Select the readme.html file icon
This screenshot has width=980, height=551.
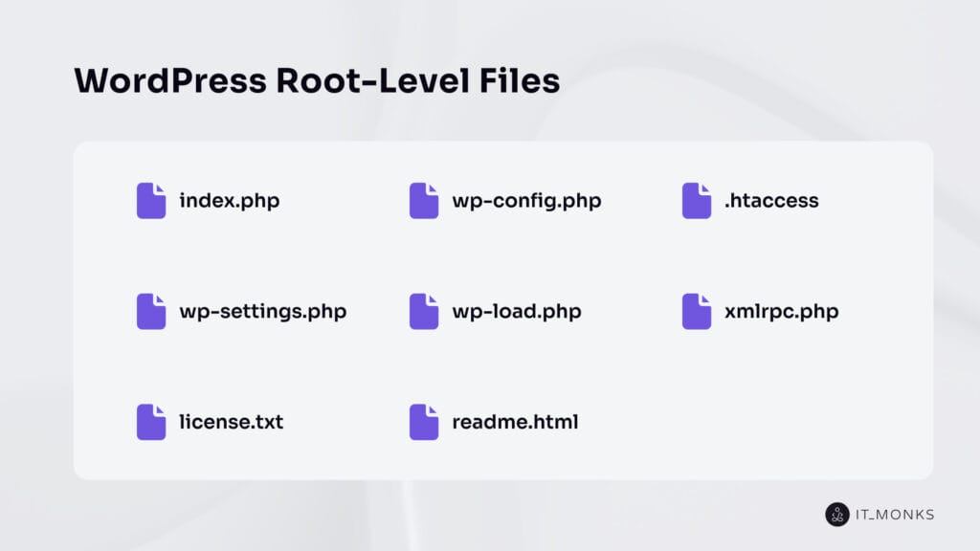click(x=424, y=422)
